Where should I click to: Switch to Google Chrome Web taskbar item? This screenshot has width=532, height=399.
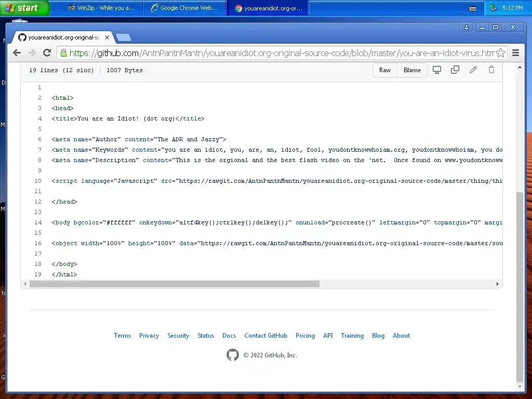coord(185,8)
